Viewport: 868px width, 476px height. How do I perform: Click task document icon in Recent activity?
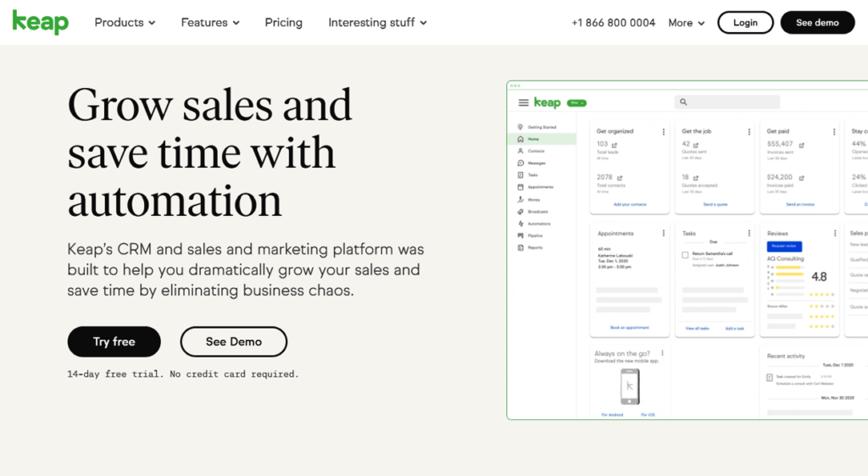point(770,378)
